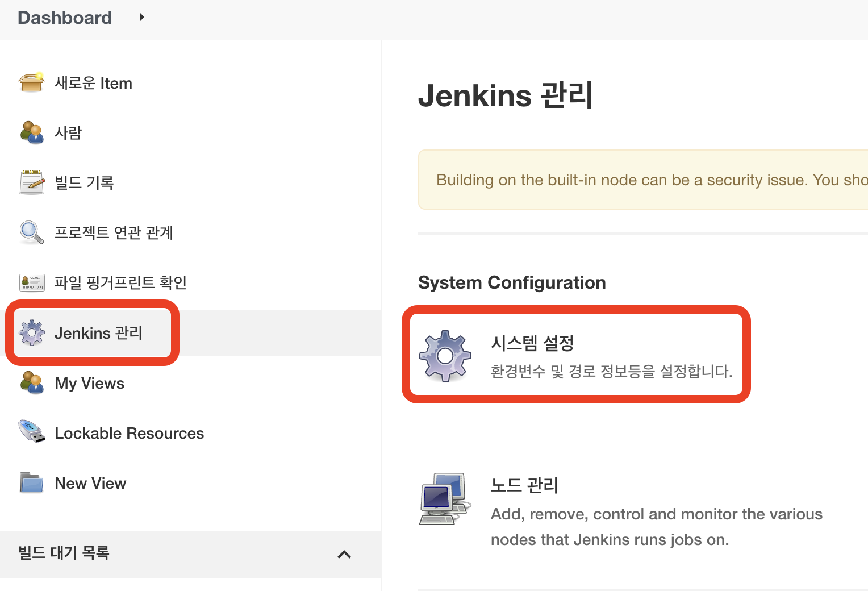
Task: Click the System Configuration section heading
Action: [x=511, y=282]
